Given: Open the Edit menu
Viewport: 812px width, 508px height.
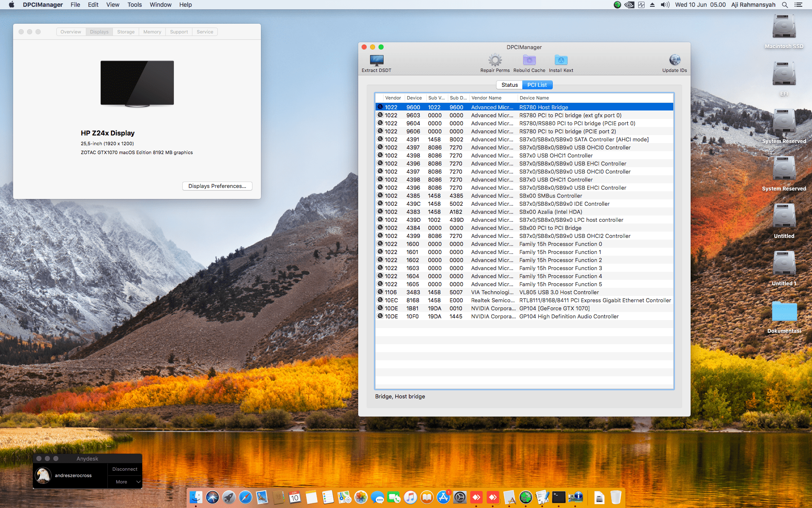Looking at the screenshot, I should (93, 5).
